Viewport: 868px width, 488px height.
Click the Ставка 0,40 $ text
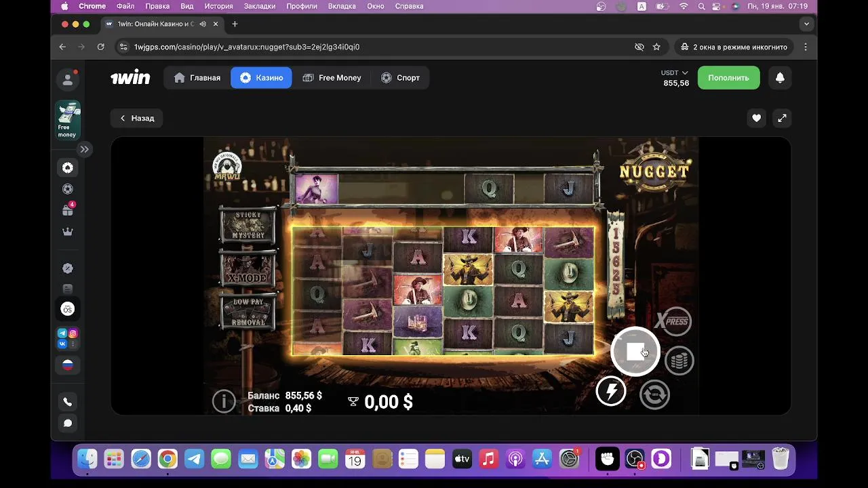click(x=279, y=408)
